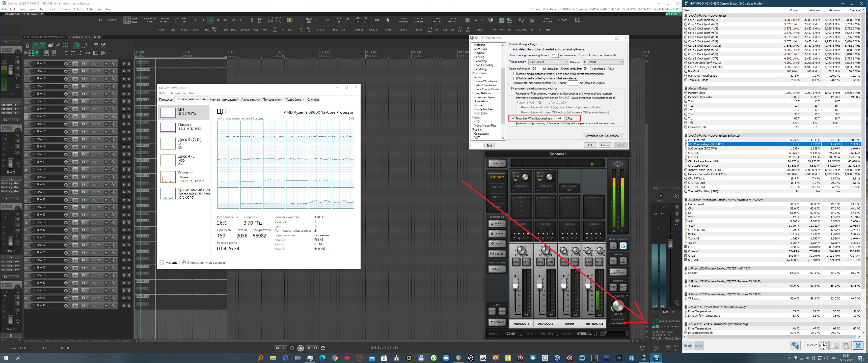Solo the ANALOG 2 channel in Console
The height and width of the screenshot is (363, 868).
click(x=540, y=262)
